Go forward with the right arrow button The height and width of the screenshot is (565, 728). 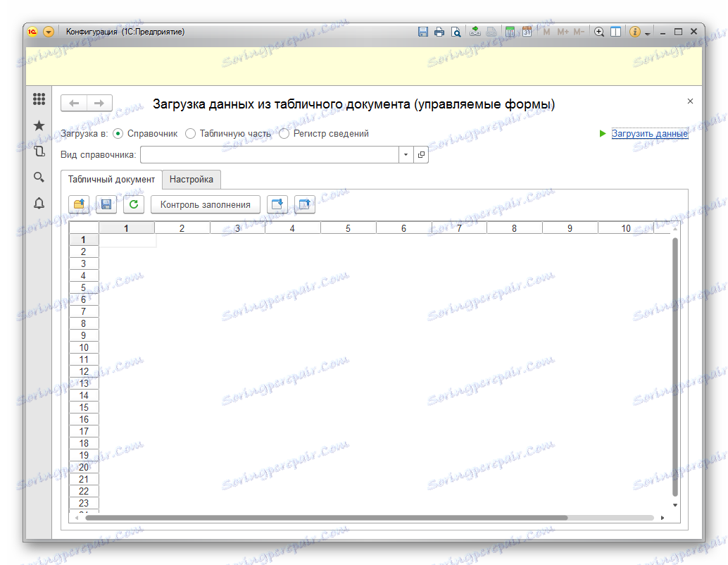[x=99, y=103]
